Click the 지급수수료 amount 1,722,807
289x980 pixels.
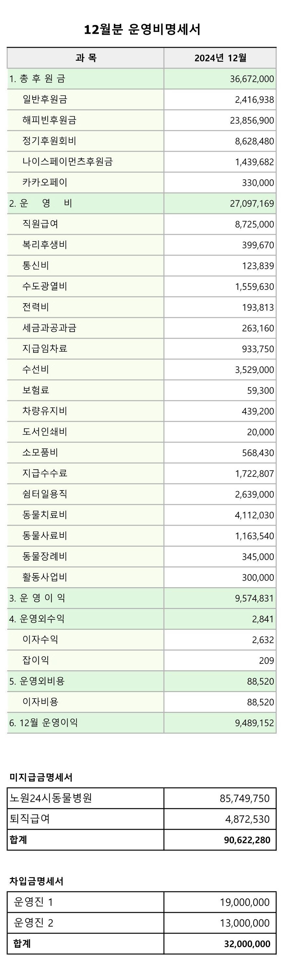pyautogui.click(x=254, y=474)
